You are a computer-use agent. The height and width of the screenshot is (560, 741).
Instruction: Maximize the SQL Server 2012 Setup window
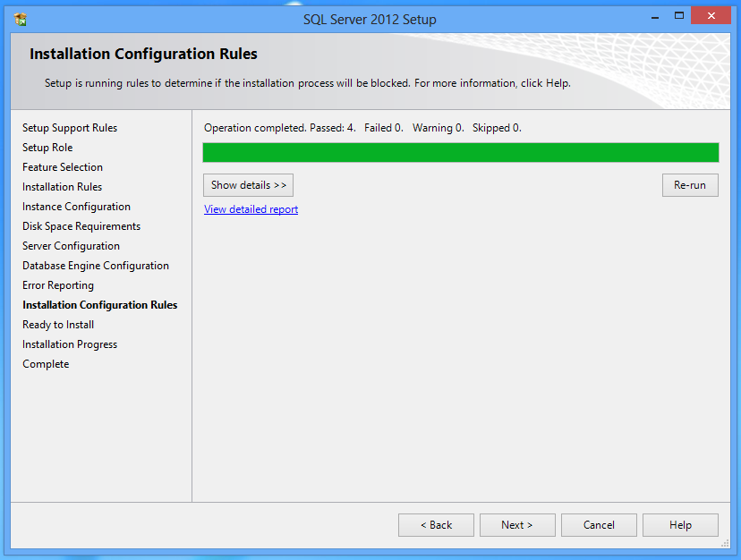[679, 16]
